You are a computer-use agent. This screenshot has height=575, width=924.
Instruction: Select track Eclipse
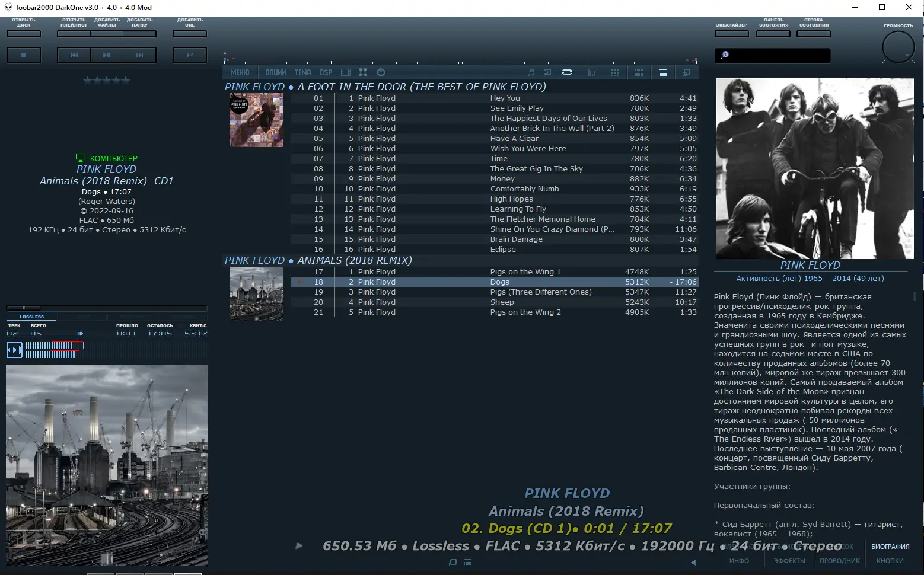pyautogui.click(x=494, y=250)
